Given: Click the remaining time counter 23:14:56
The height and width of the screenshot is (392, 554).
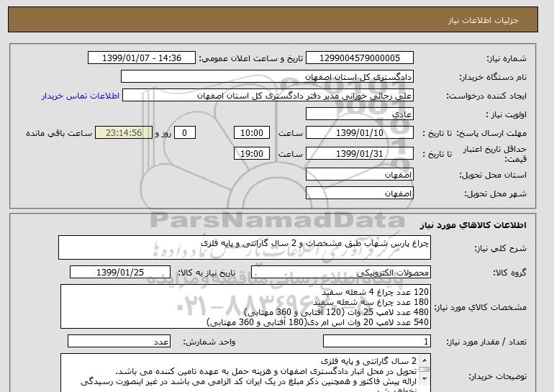Looking at the screenshot, I should 124,133.
